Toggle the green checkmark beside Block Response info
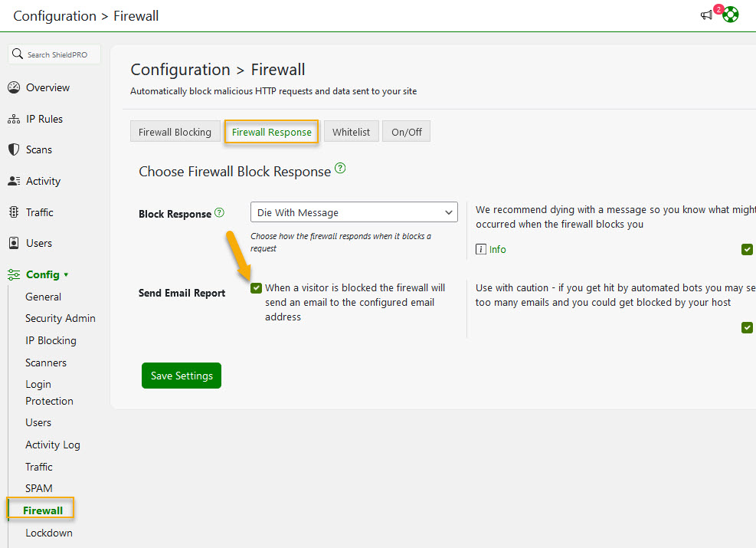The image size is (756, 548). (747, 249)
